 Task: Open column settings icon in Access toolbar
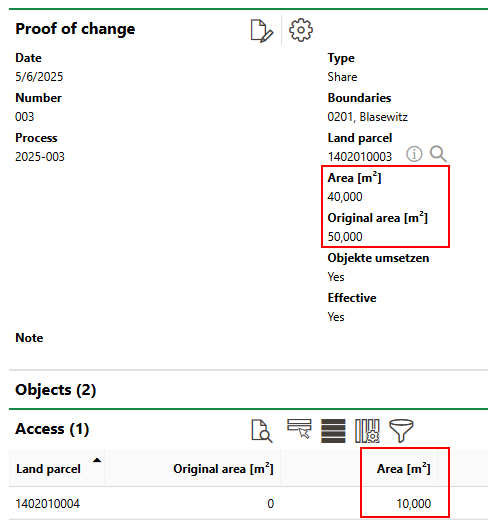click(367, 431)
